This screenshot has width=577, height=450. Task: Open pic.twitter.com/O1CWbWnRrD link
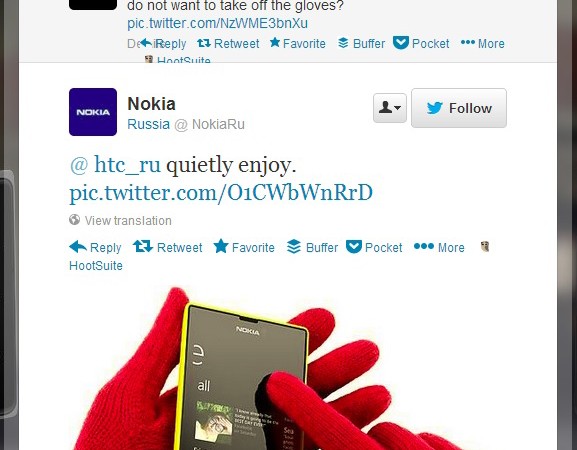pos(221,192)
